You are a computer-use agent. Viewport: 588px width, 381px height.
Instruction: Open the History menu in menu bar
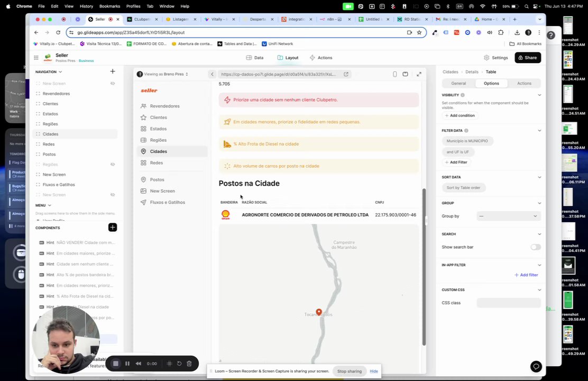(x=86, y=6)
